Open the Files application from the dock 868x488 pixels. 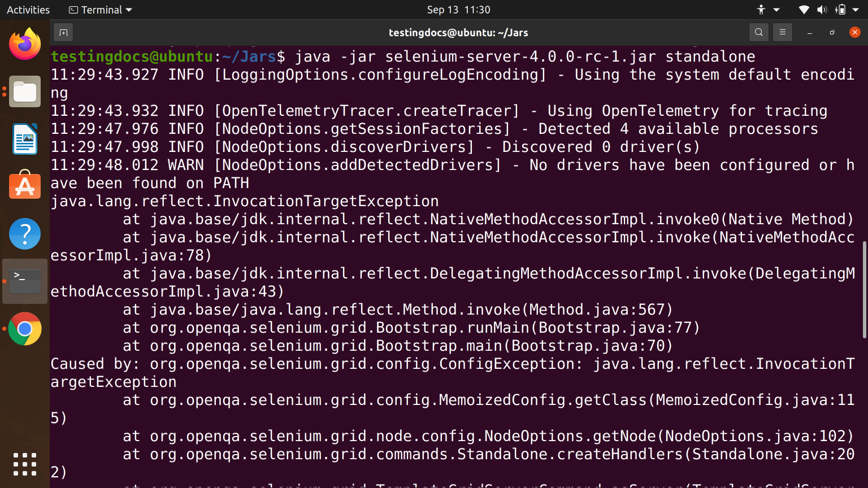pyautogui.click(x=25, y=91)
